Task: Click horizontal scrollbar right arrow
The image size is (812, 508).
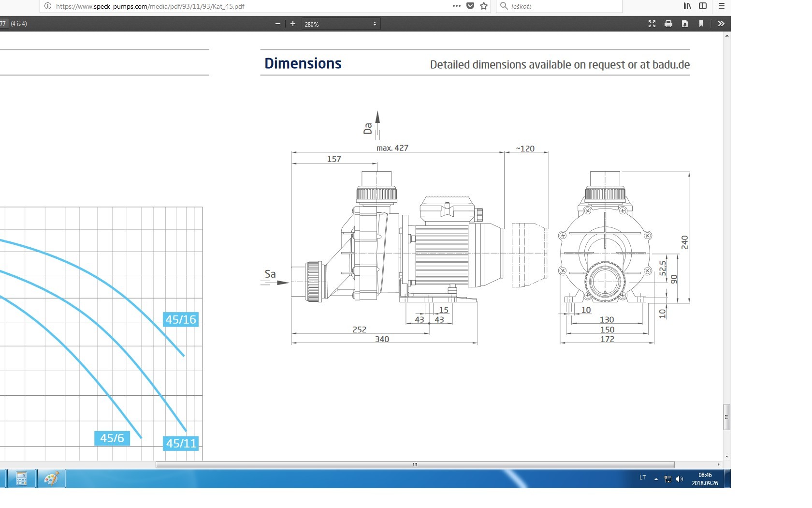Action: 718,464
